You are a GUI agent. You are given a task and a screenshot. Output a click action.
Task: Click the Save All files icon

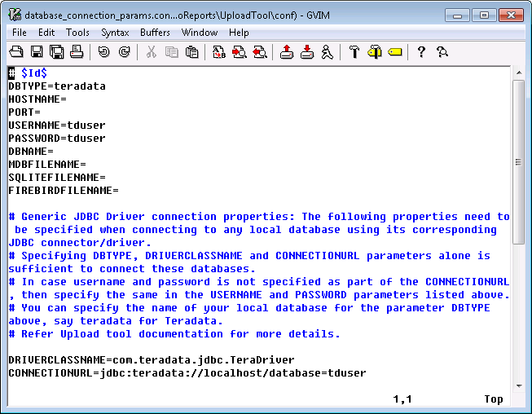pos(57,52)
